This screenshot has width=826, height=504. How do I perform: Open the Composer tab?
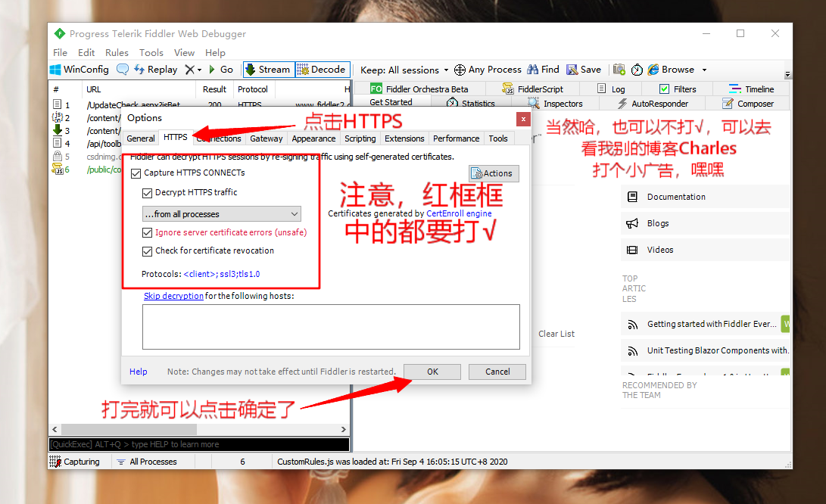[x=748, y=104]
